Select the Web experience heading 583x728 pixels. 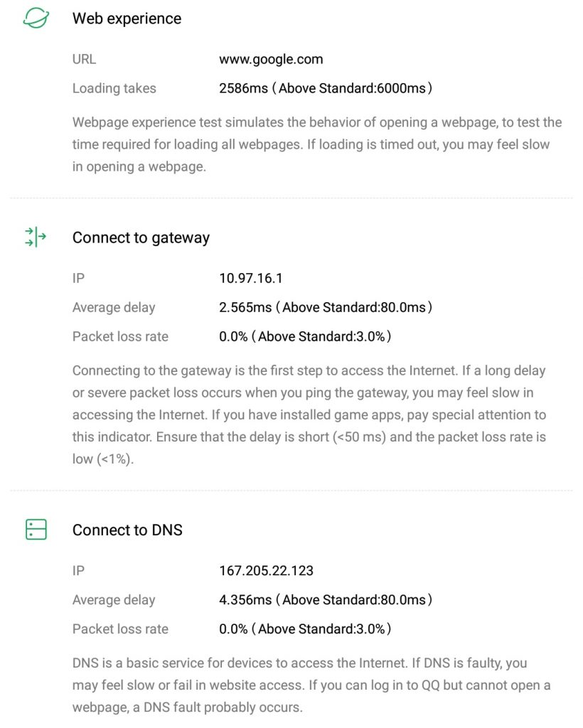[x=127, y=19]
